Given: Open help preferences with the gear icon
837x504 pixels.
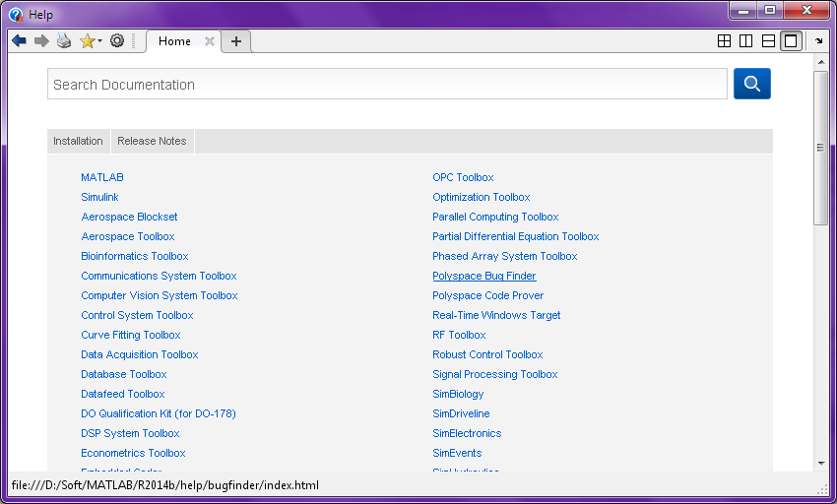Looking at the screenshot, I should 117,40.
